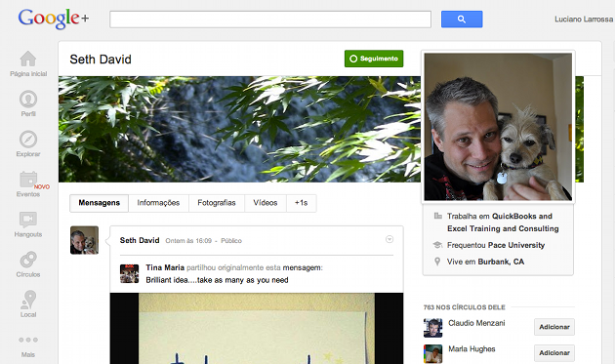Open the post options dropdown arrow

389,239
